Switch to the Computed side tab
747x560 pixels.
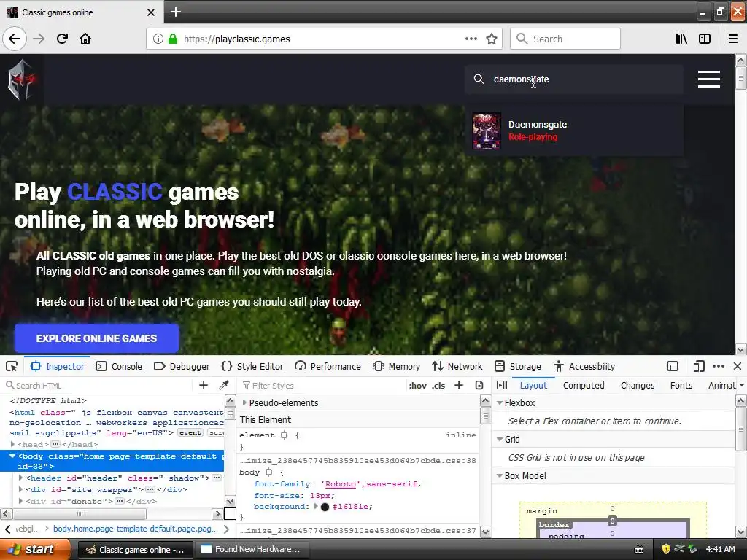coord(584,385)
